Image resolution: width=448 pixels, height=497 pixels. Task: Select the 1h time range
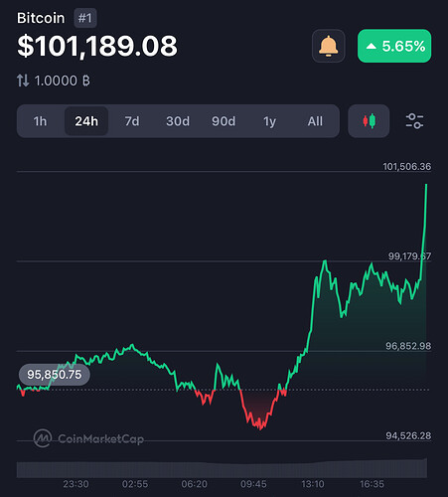tap(40, 121)
